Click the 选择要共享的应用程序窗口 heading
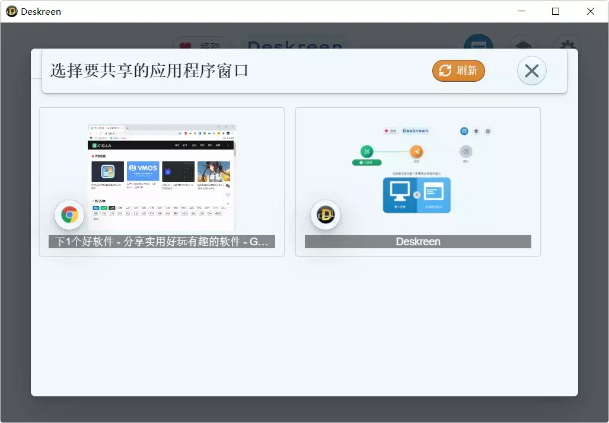609x423 pixels. [x=149, y=71]
